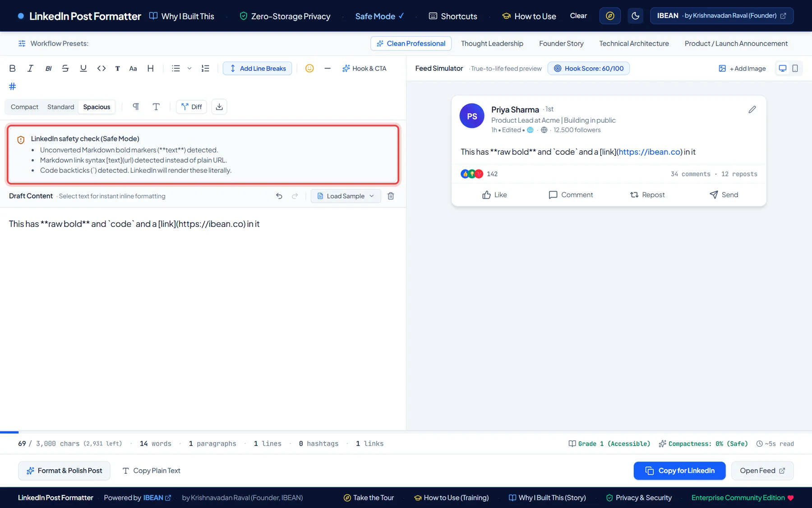Click the Copy for LinkedIn button
This screenshot has height=508, width=812.
[679, 471]
